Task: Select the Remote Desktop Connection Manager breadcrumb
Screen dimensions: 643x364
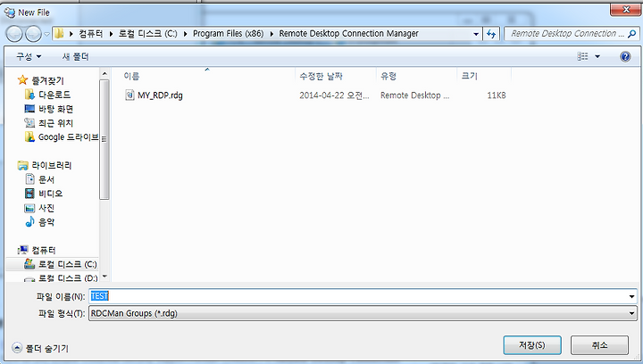Action: point(349,34)
